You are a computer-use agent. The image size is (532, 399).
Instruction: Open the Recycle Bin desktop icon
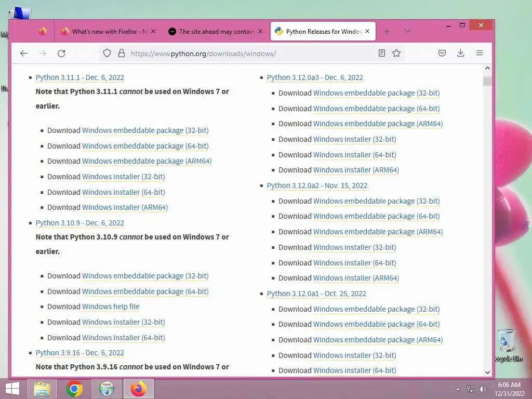click(x=508, y=345)
